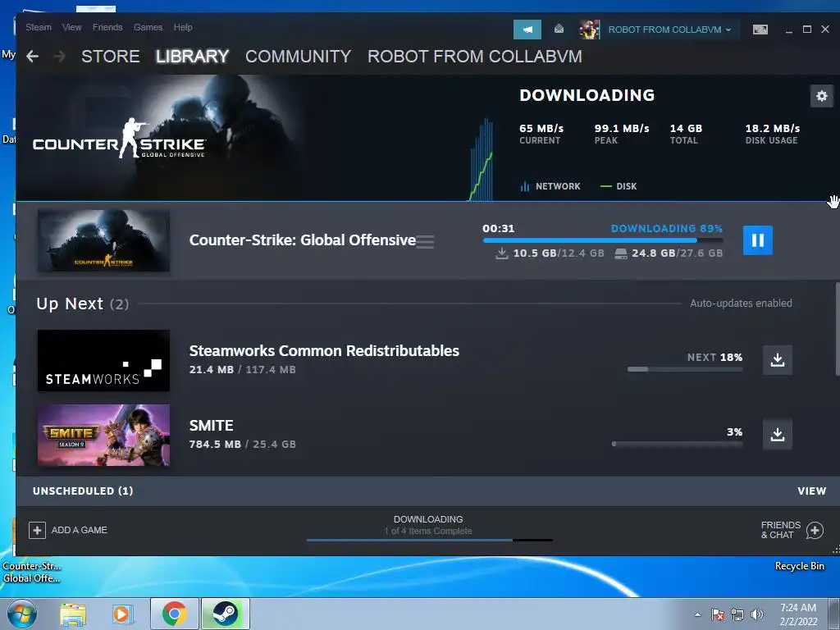The image size is (840, 630).
Task: Click the reorder handle beside Counter-Strike title
Action: (426, 242)
